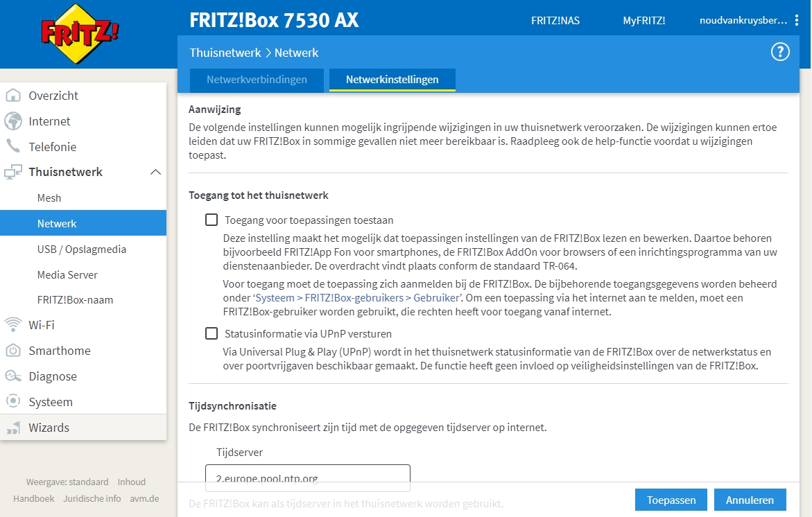Open the Wi-Fi section icon

[12, 324]
